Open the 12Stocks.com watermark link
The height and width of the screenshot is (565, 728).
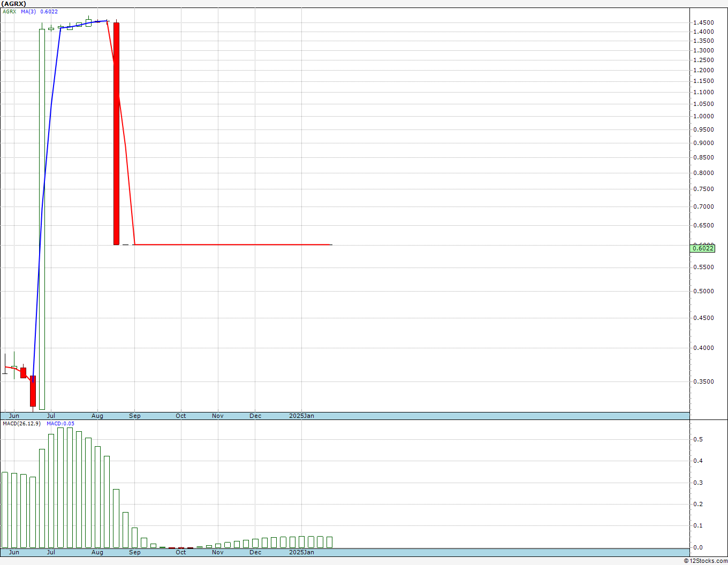[705, 561]
